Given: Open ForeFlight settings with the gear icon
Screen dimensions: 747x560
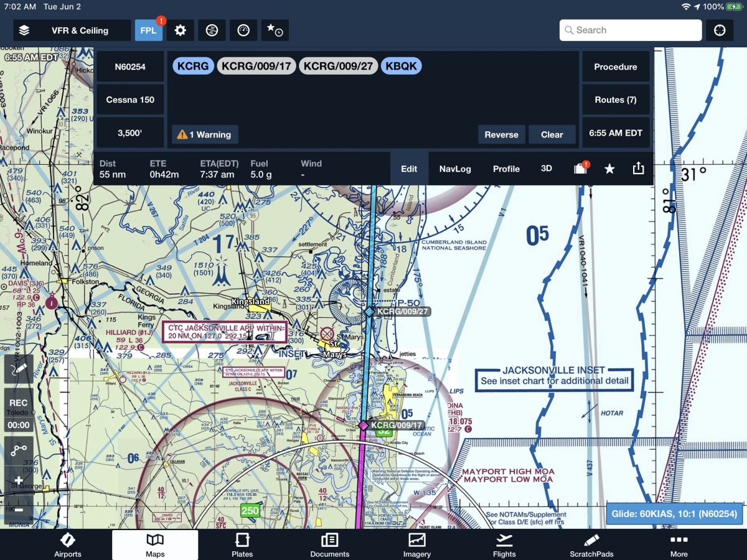Looking at the screenshot, I should coord(180,30).
